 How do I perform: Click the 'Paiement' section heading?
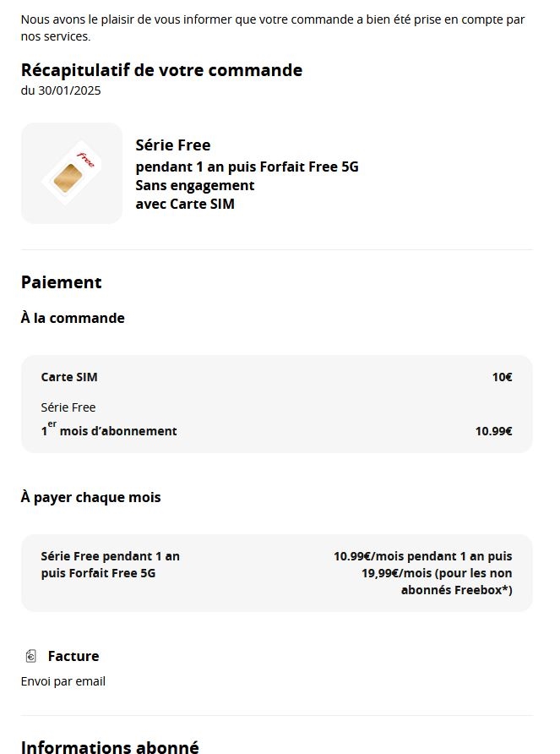point(61,282)
